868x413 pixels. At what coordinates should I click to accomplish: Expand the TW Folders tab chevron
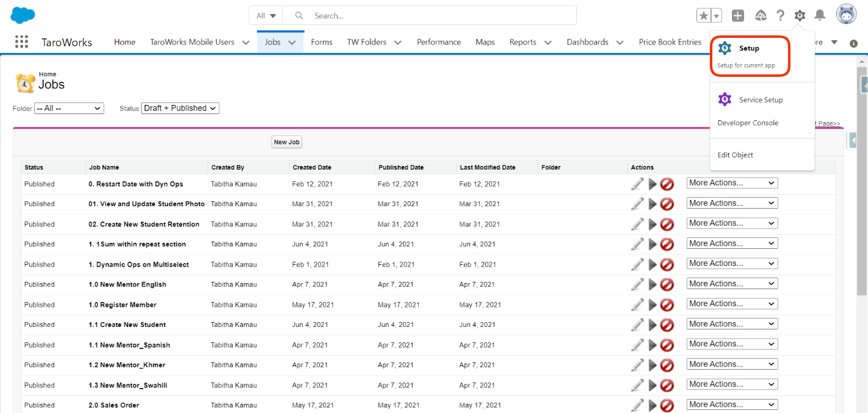[397, 43]
